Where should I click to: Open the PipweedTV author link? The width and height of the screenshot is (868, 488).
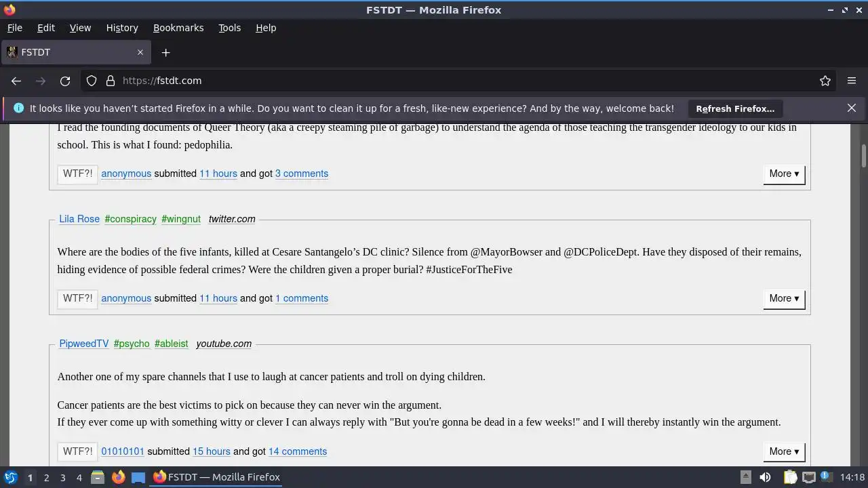(x=84, y=344)
